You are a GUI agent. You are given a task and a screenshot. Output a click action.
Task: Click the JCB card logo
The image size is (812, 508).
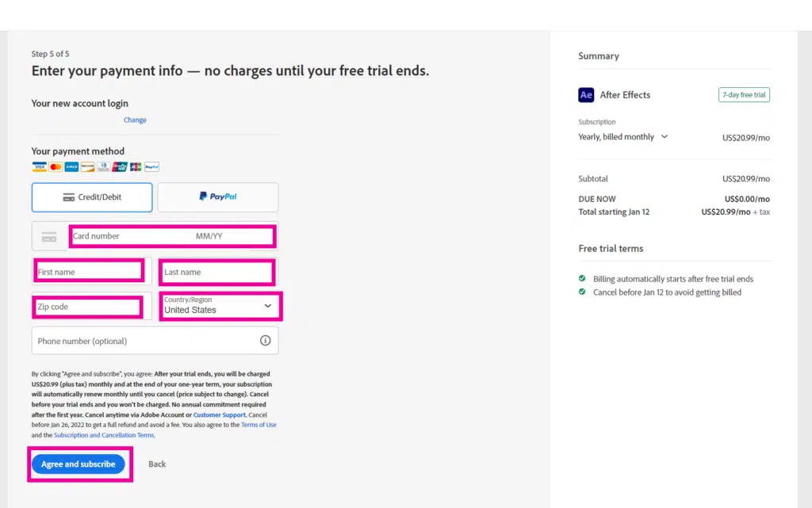(x=136, y=167)
